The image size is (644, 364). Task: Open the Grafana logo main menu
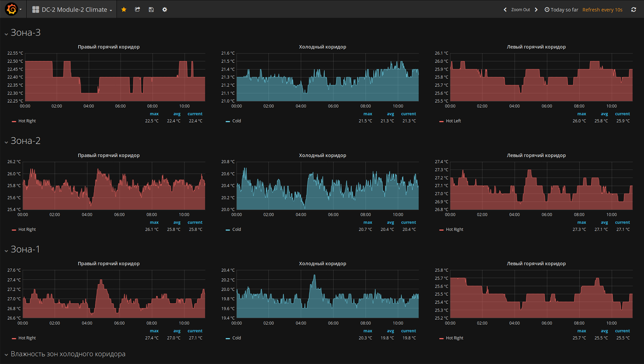(13, 9)
